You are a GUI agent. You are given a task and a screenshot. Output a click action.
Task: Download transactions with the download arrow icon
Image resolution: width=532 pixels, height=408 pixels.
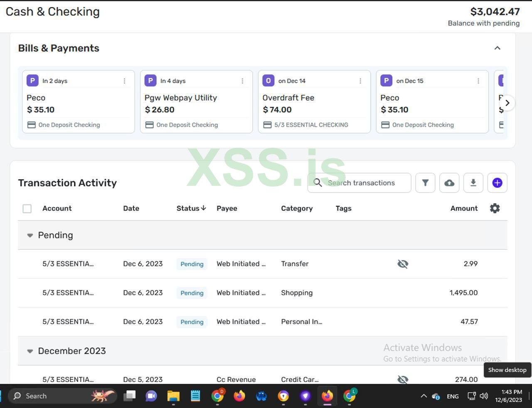pyautogui.click(x=473, y=183)
